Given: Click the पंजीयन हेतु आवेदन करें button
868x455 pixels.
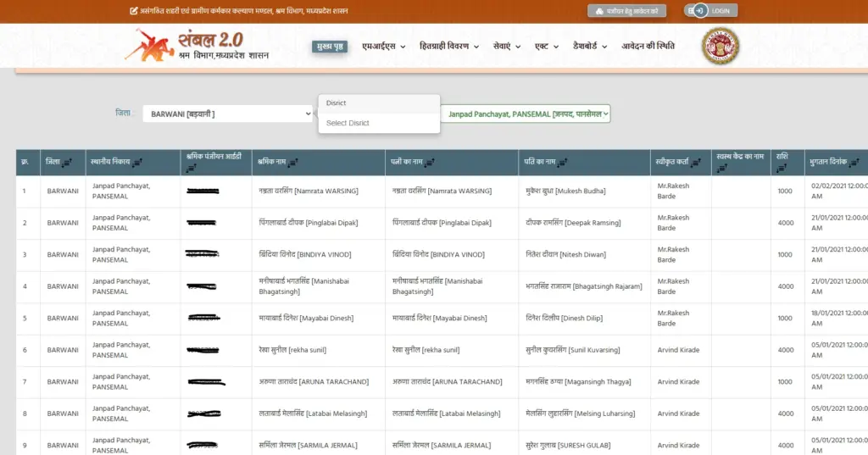Looking at the screenshot, I should [x=626, y=11].
